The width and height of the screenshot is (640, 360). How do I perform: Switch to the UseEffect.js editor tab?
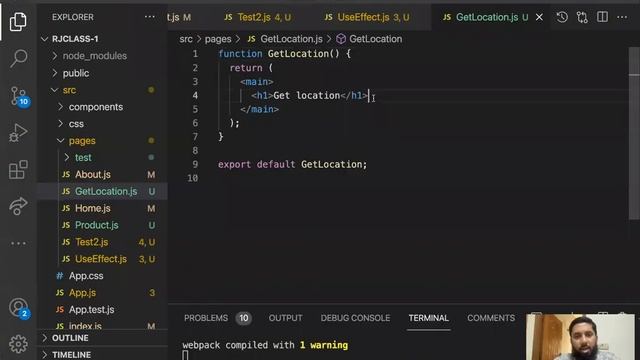click(367, 17)
